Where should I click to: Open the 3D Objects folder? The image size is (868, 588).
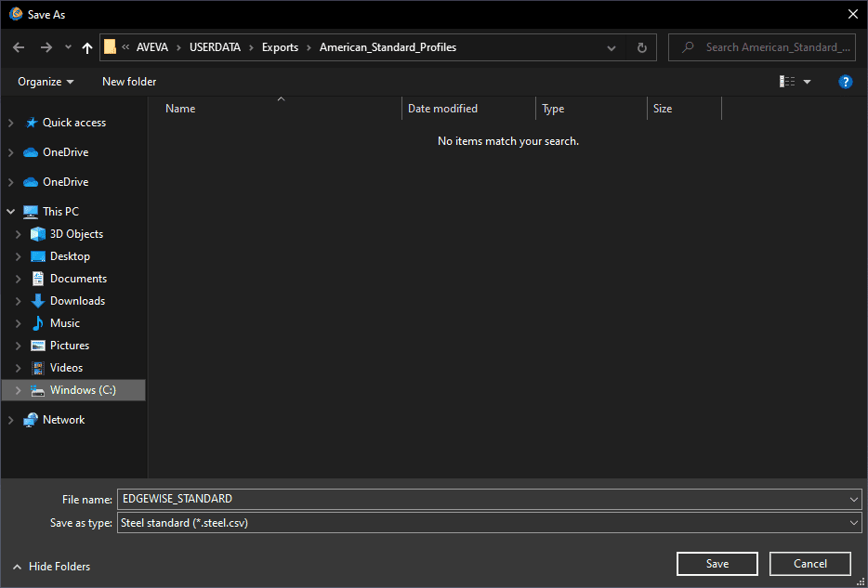(x=76, y=234)
